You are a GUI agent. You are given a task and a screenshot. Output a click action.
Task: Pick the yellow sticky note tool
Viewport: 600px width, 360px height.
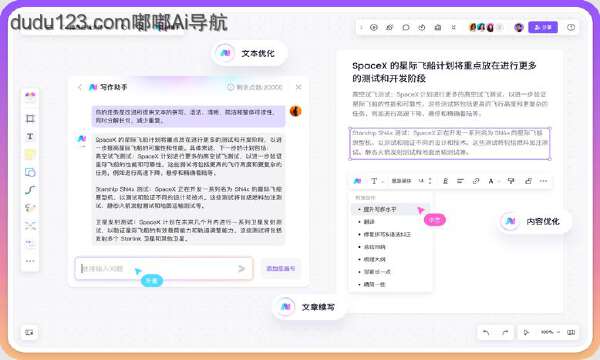click(30, 154)
